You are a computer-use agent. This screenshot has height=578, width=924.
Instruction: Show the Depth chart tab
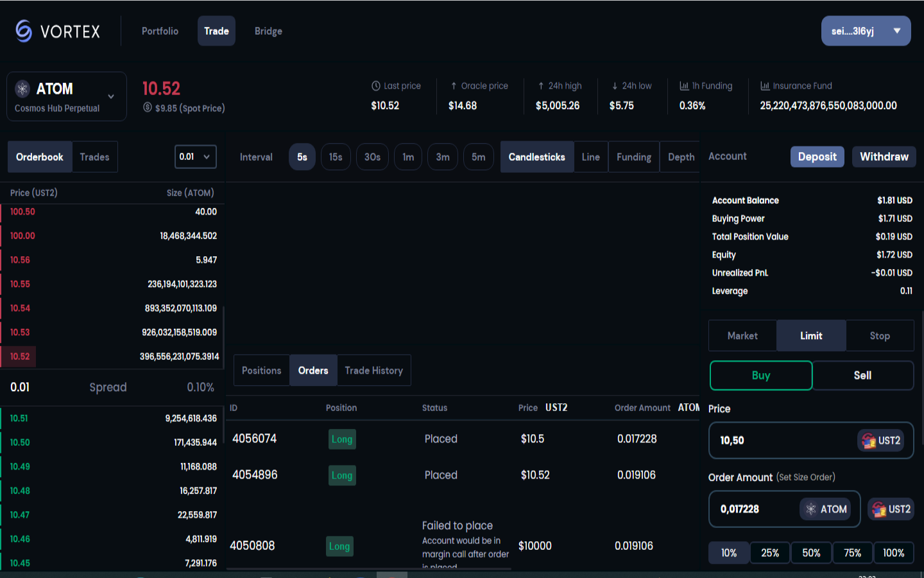pyautogui.click(x=681, y=157)
